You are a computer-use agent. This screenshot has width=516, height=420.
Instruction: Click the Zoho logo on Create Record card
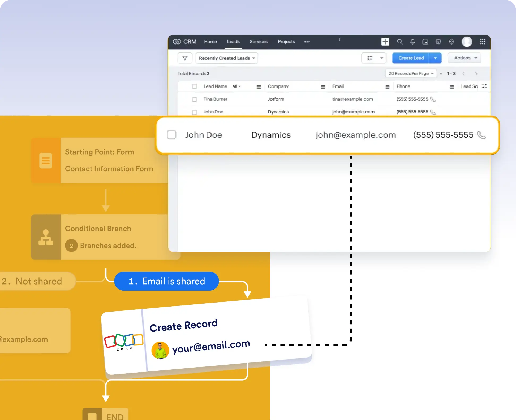tap(124, 342)
